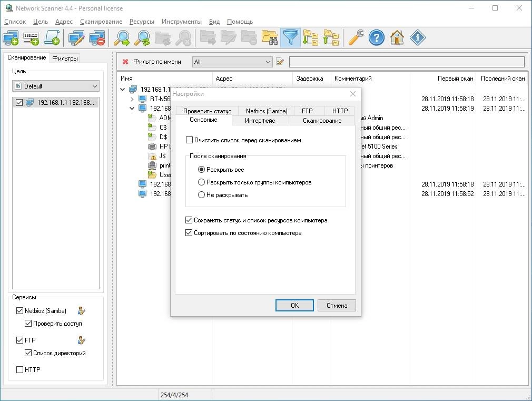Open the 'Инструменты' menu

coord(182,22)
